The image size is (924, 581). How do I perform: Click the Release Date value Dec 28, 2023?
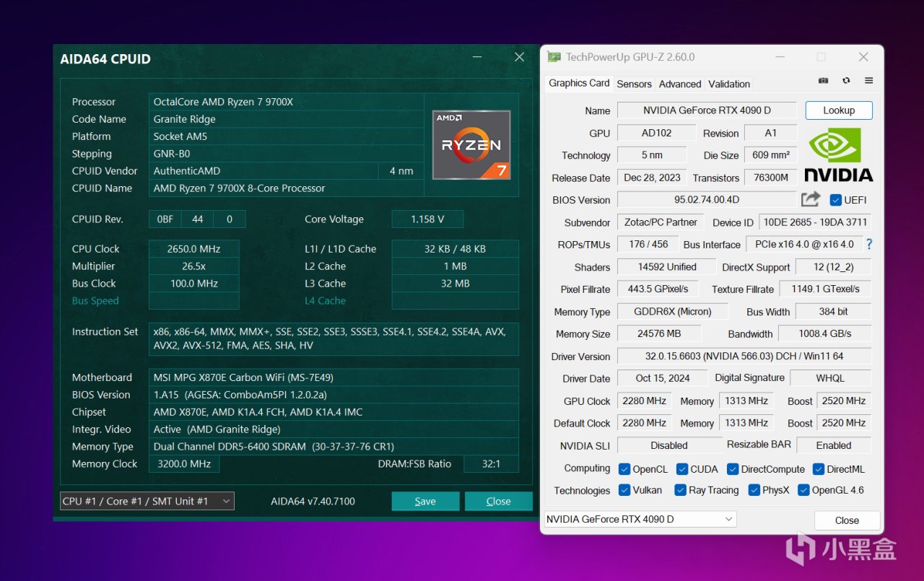(x=653, y=178)
